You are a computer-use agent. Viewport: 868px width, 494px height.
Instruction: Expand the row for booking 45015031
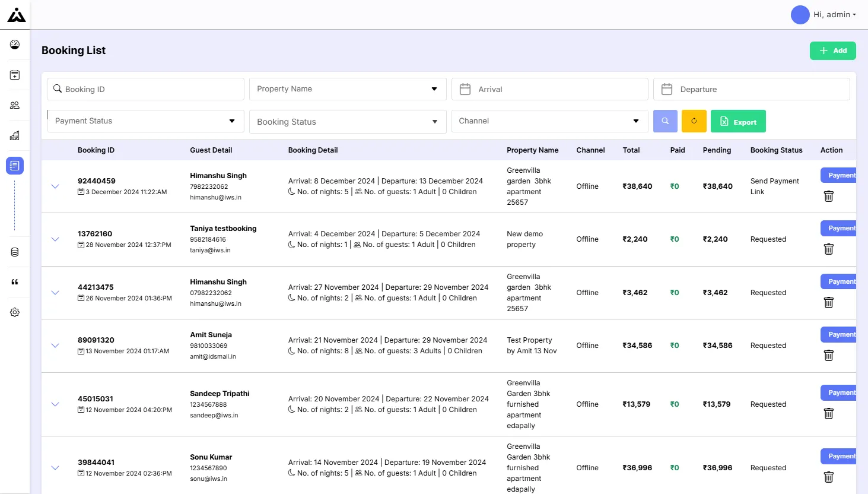point(55,404)
